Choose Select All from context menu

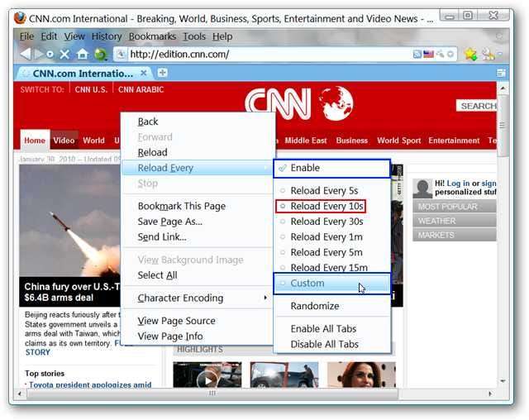pyautogui.click(x=197, y=275)
